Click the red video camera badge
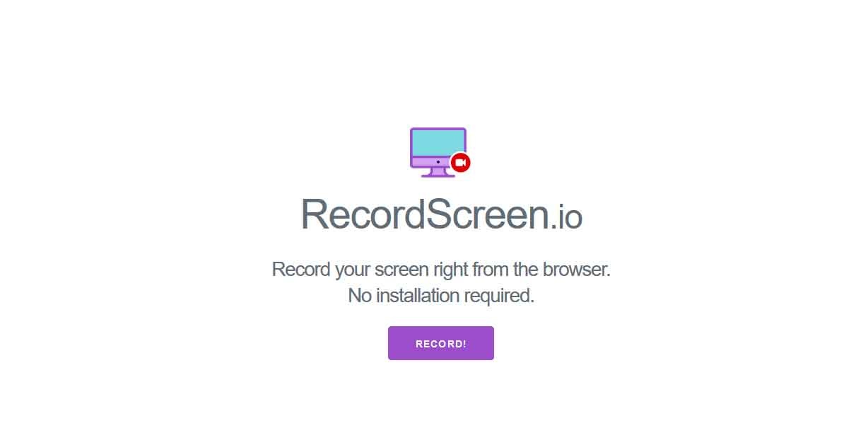This screenshot has height=421, width=868. pyautogui.click(x=461, y=162)
